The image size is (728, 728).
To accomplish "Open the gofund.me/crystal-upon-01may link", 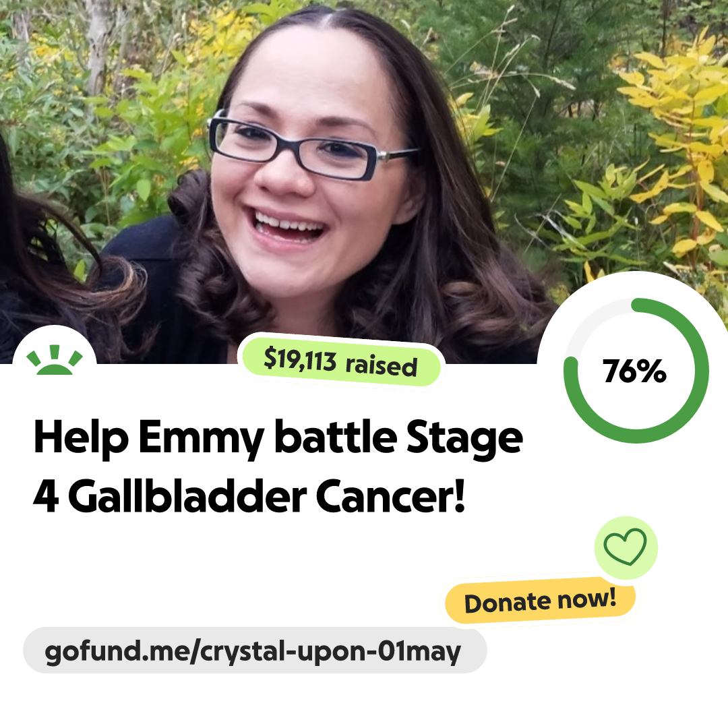I will [x=254, y=650].
